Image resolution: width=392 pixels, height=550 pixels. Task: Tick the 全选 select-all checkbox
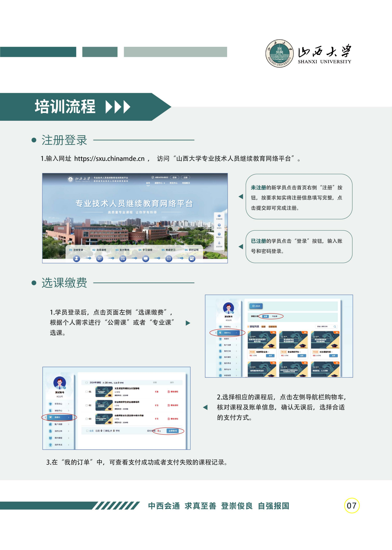click(87, 431)
